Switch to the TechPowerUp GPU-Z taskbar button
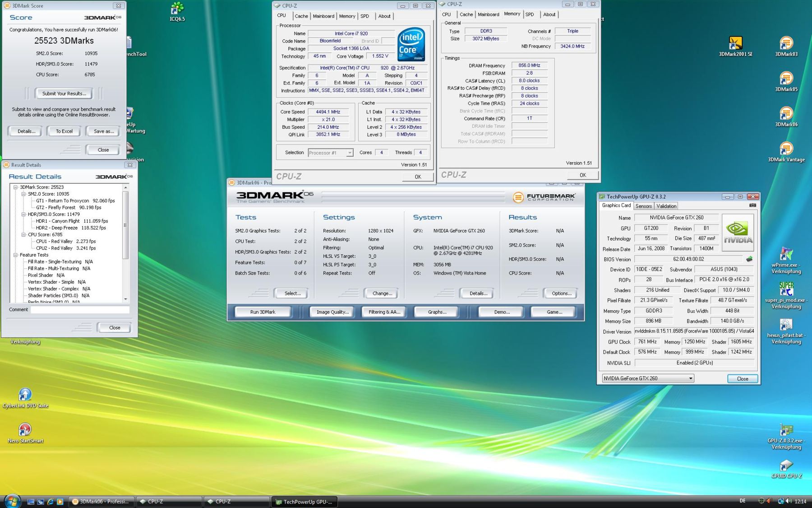The width and height of the screenshot is (812, 508). coord(304,501)
